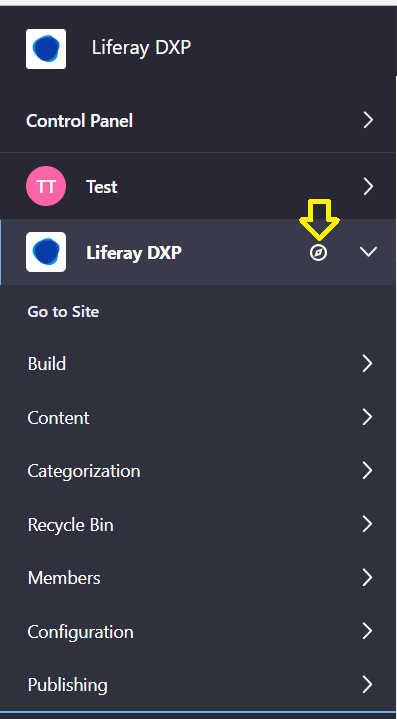Expand the Members section arrow

pos(367,578)
